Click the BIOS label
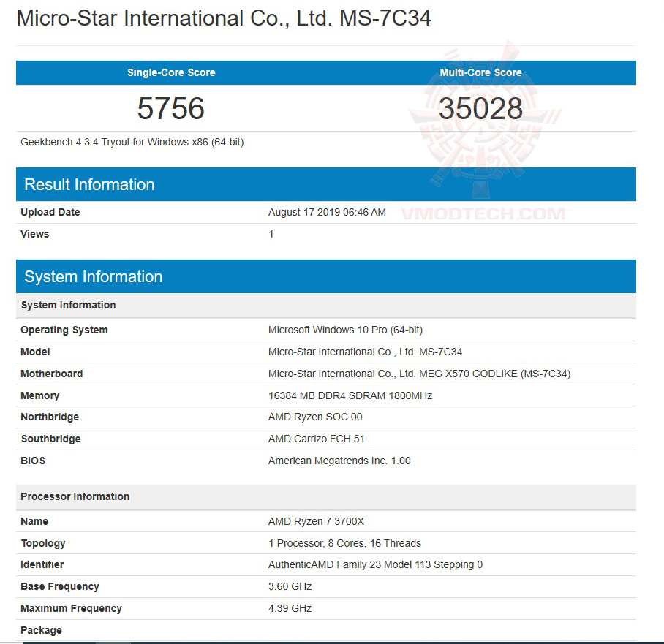The height and width of the screenshot is (644, 664). click(33, 461)
